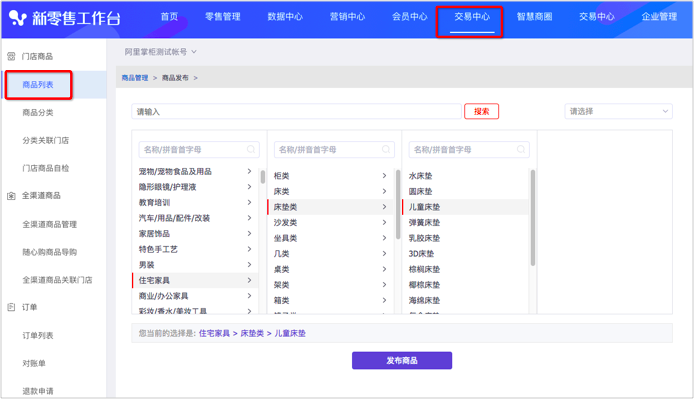Click the 新零售工作台 logo icon
The width and height of the screenshot is (694, 399).
pos(18,18)
